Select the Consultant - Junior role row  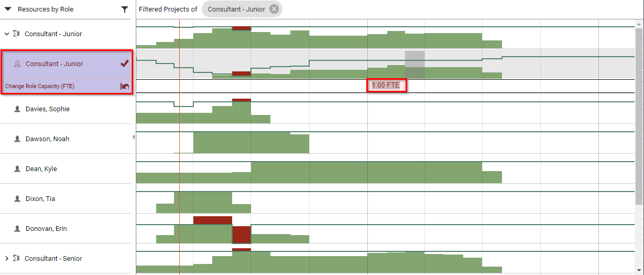66,64
